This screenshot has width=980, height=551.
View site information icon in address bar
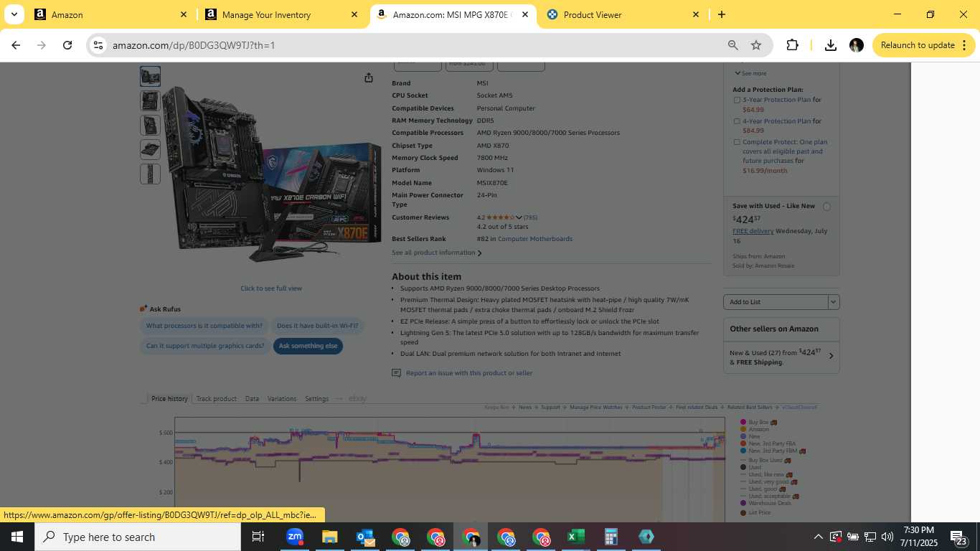pos(98,45)
